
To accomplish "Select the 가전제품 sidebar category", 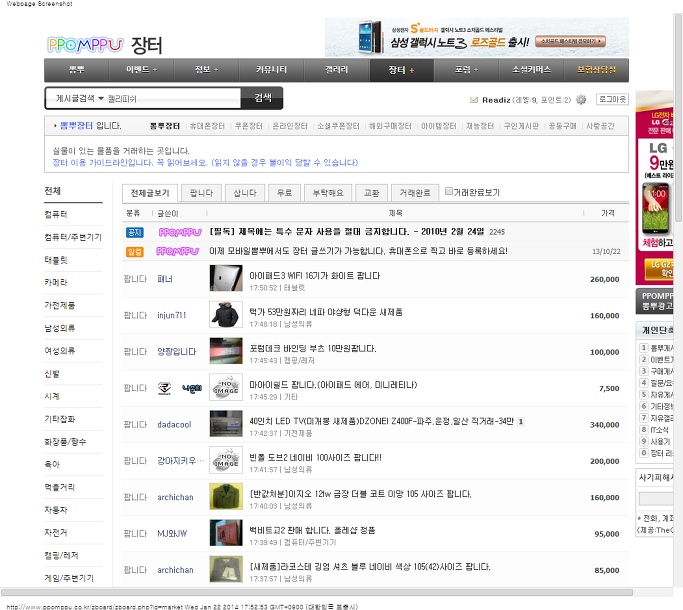I will (60, 305).
